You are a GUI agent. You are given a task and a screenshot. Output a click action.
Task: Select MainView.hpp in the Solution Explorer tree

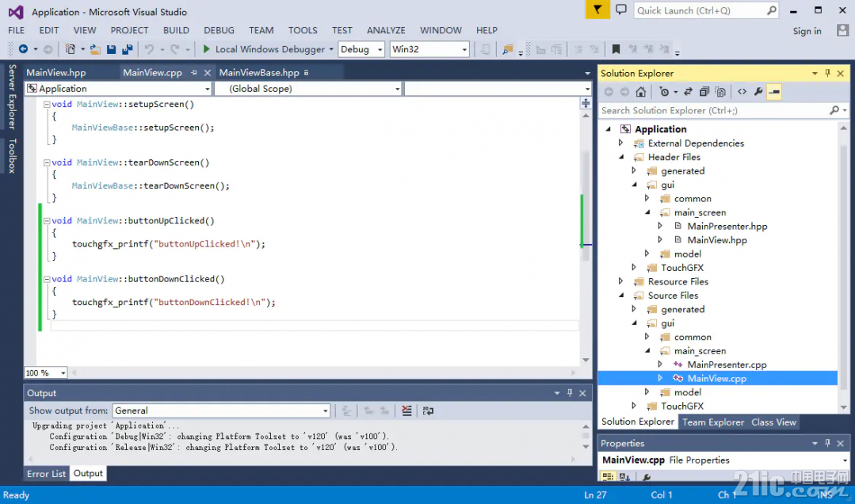(x=717, y=240)
